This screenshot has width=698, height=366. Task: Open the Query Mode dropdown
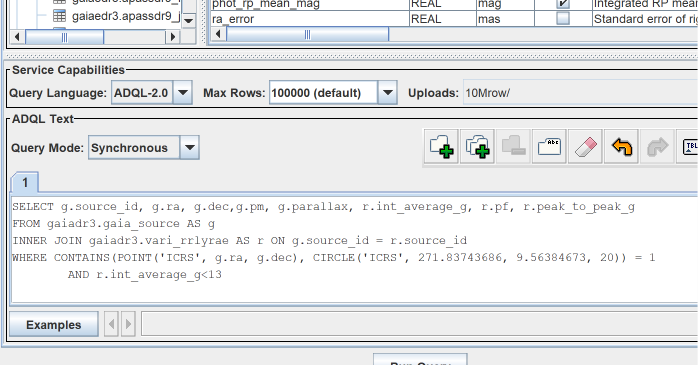click(x=190, y=147)
